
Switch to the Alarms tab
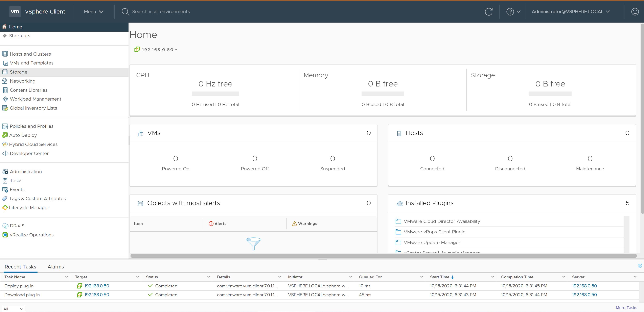(56, 267)
